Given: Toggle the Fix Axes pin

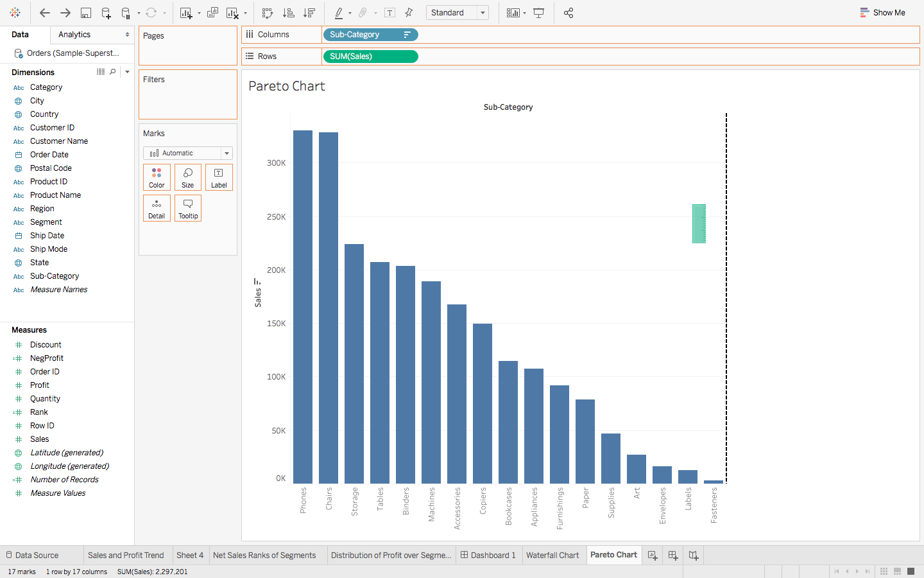Looking at the screenshot, I should point(409,13).
